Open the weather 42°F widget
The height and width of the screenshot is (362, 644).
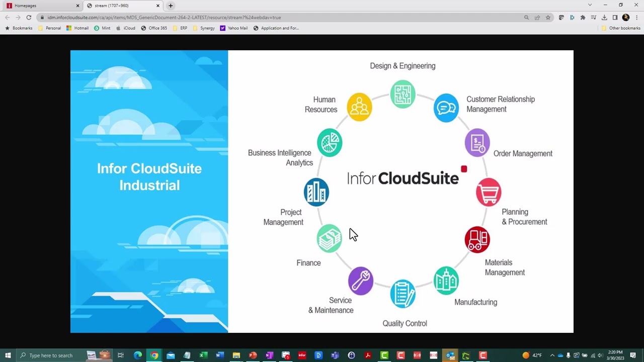coord(532,355)
